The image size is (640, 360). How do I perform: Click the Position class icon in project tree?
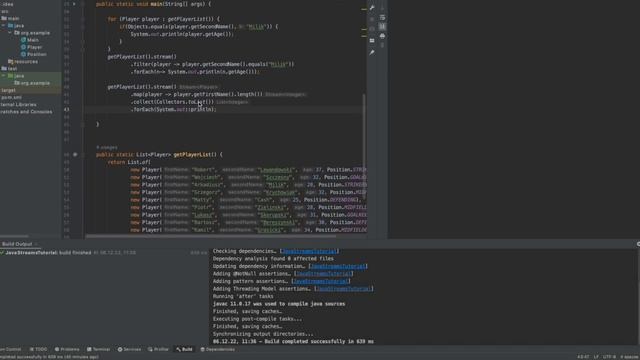pos(23,54)
